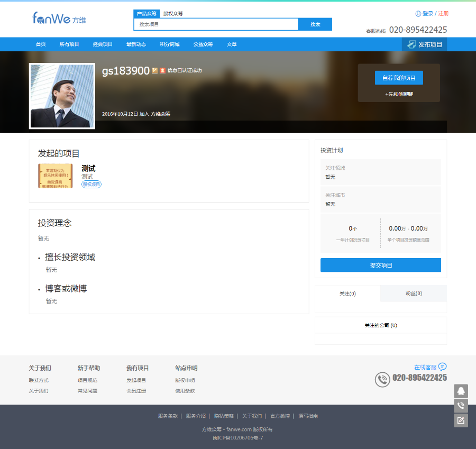This screenshot has width=476, height=449.
Task: Click floating edit feedback icon
Action: (461, 420)
